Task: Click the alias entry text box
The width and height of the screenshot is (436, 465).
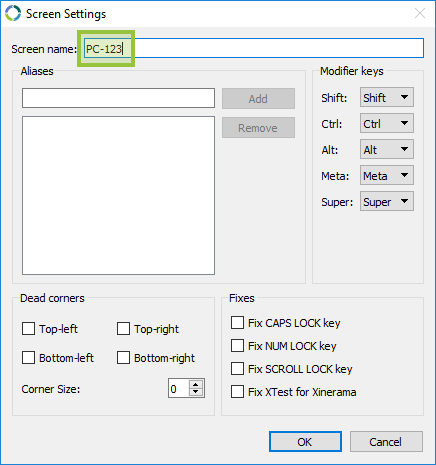Action: tap(118, 98)
